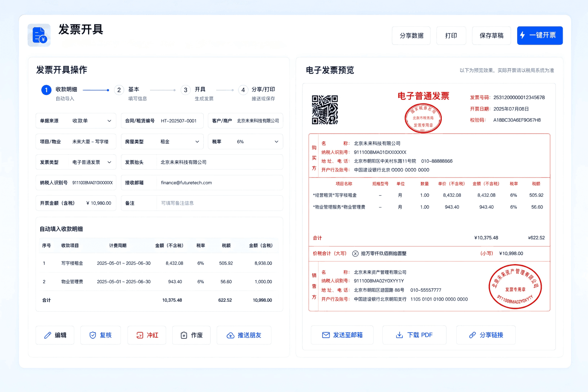Click the 项目/物业 field
The image size is (588, 392).
tap(76, 142)
